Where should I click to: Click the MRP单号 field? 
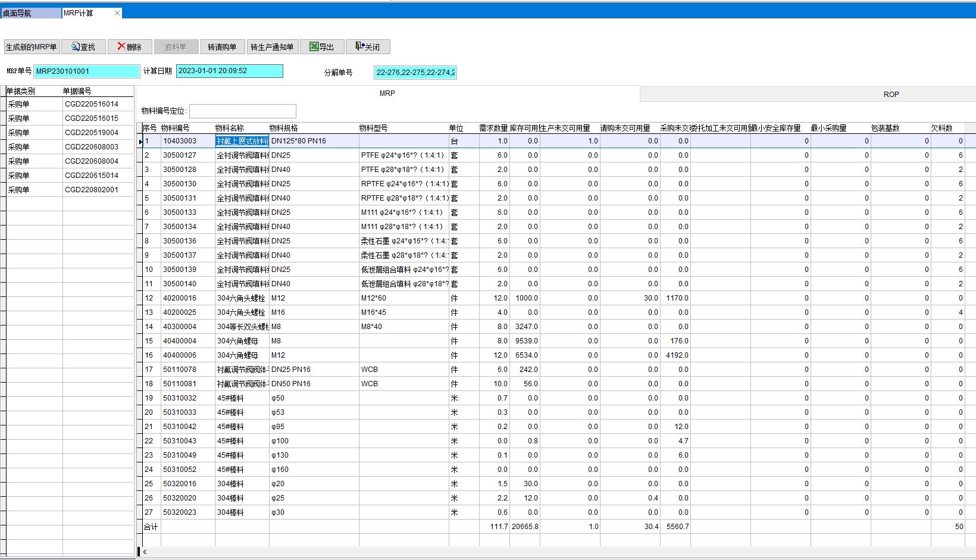point(86,71)
